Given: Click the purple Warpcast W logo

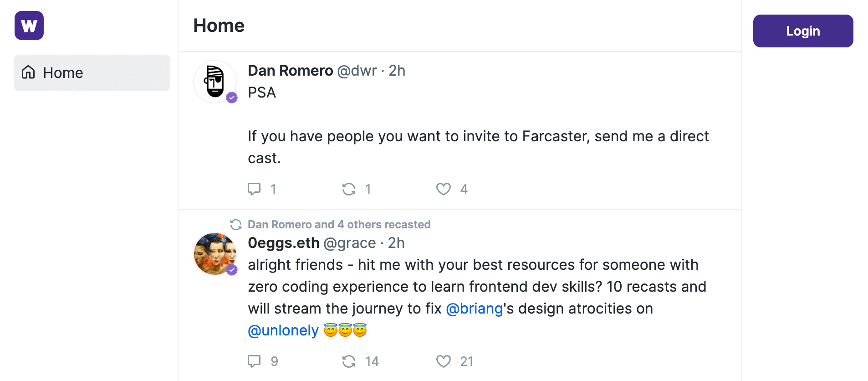Looking at the screenshot, I should point(29,26).
